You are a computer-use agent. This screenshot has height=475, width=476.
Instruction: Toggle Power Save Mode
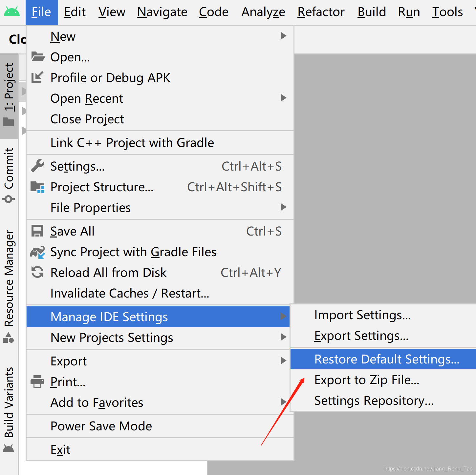(x=160, y=426)
